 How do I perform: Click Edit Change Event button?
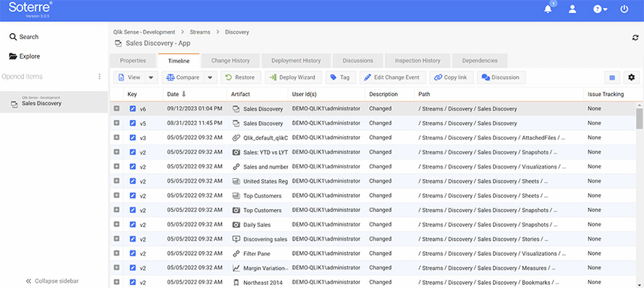click(x=393, y=77)
